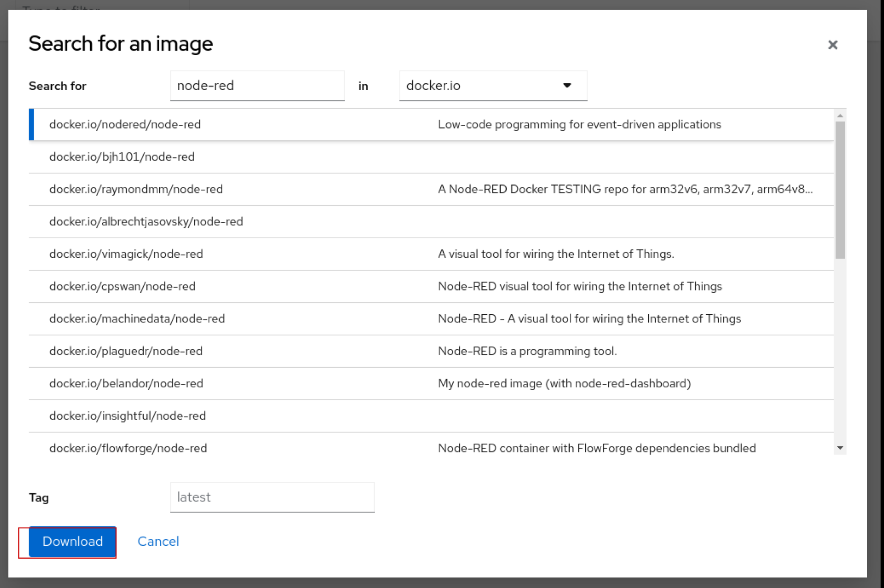Image resolution: width=884 pixels, height=588 pixels.
Task: Choose docker.io/insightful/node-red entry
Action: tap(127, 416)
